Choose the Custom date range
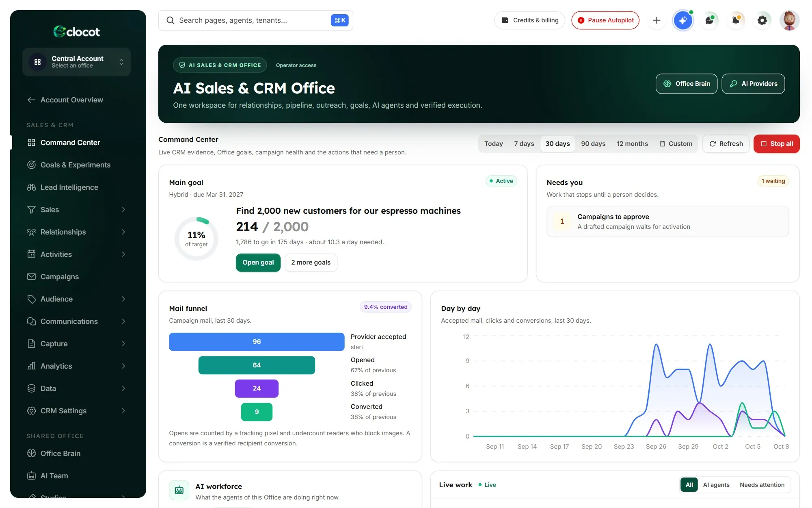 (676, 144)
